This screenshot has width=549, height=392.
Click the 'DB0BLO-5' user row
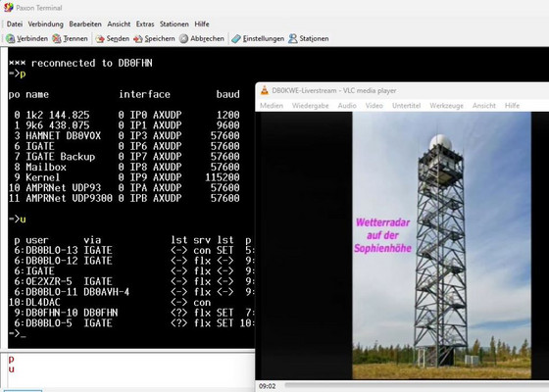[131, 323]
